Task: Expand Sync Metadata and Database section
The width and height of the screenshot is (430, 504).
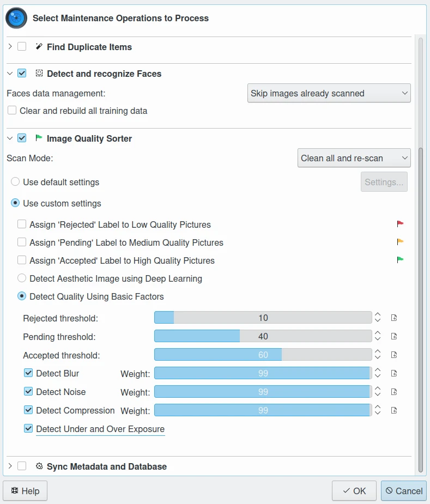Action: 10,466
